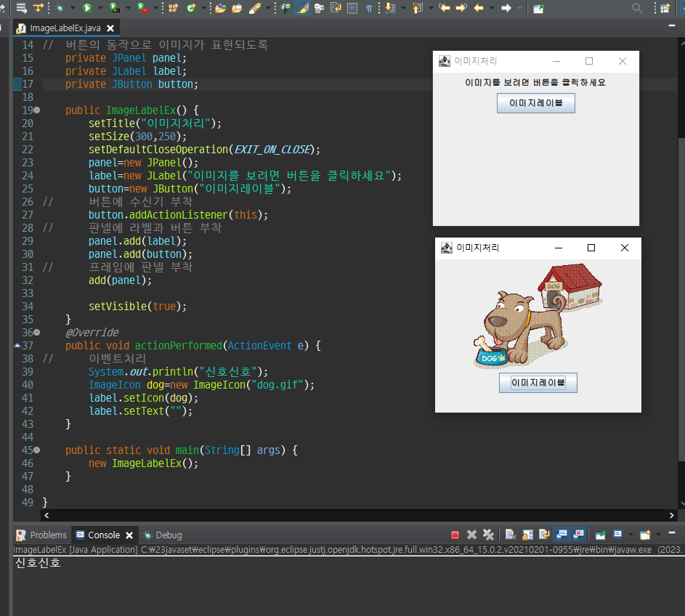Click the Clear Console icon
Image resolution: width=685 pixels, height=616 pixels.
point(511,535)
